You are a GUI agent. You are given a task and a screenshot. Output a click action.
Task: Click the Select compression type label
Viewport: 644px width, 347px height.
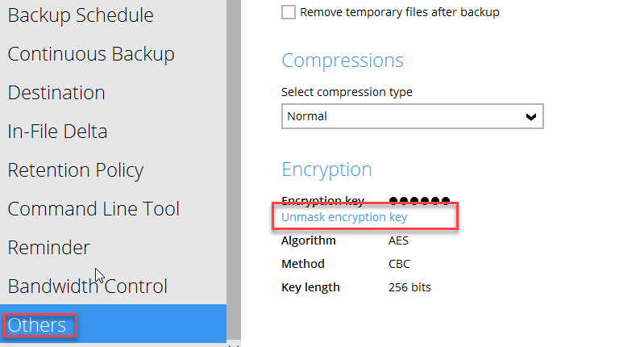click(347, 92)
